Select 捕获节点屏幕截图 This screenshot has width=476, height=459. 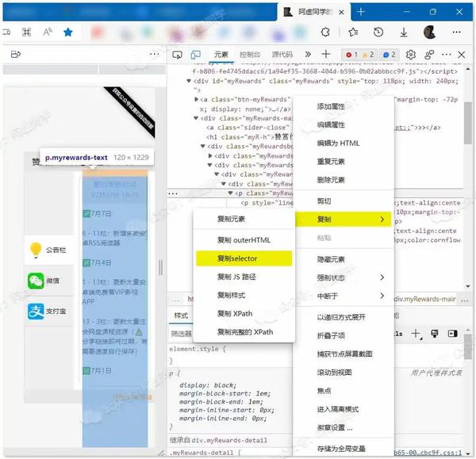tap(344, 354)
